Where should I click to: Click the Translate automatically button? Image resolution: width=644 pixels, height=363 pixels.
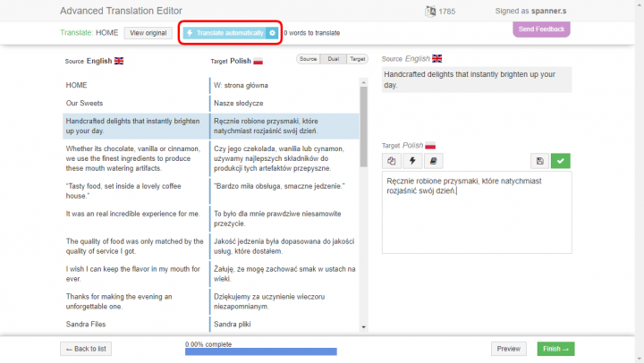tap(225, 33)
